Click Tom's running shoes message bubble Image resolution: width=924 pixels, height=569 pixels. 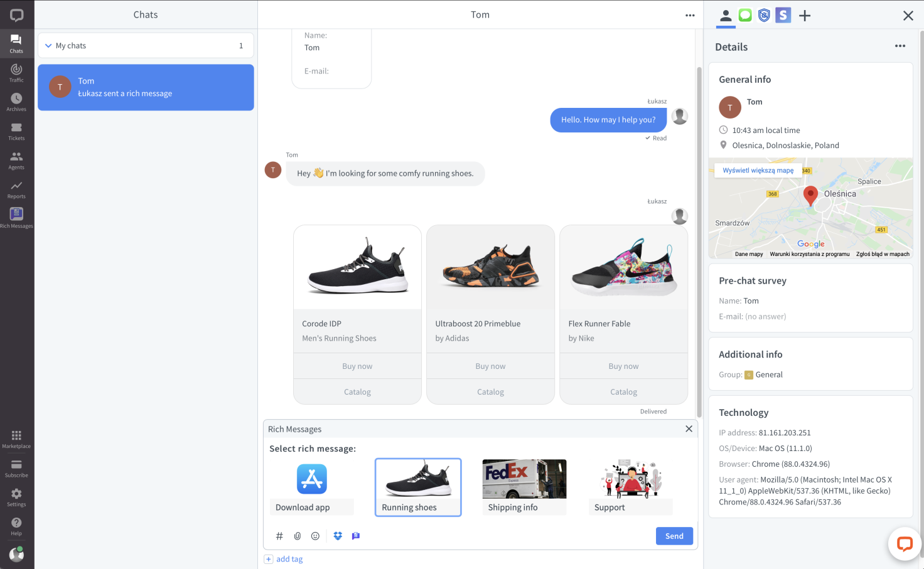click(x=385, y=174)
